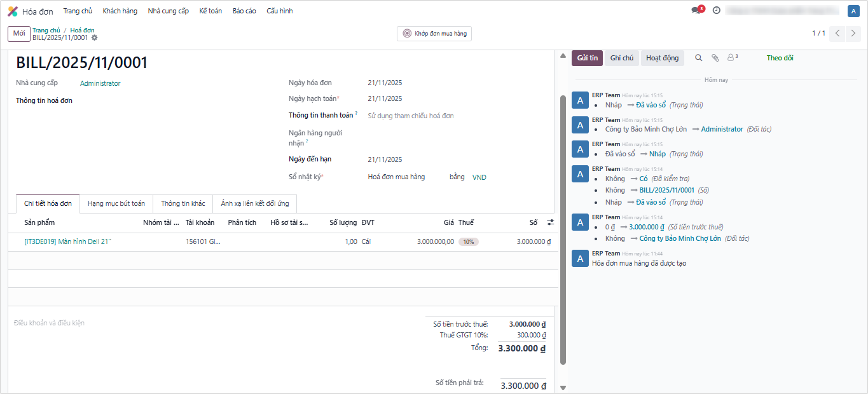Open the chat messages icon in navbar
The width and height of the screenshot is (868, 394).
[696, 11]
